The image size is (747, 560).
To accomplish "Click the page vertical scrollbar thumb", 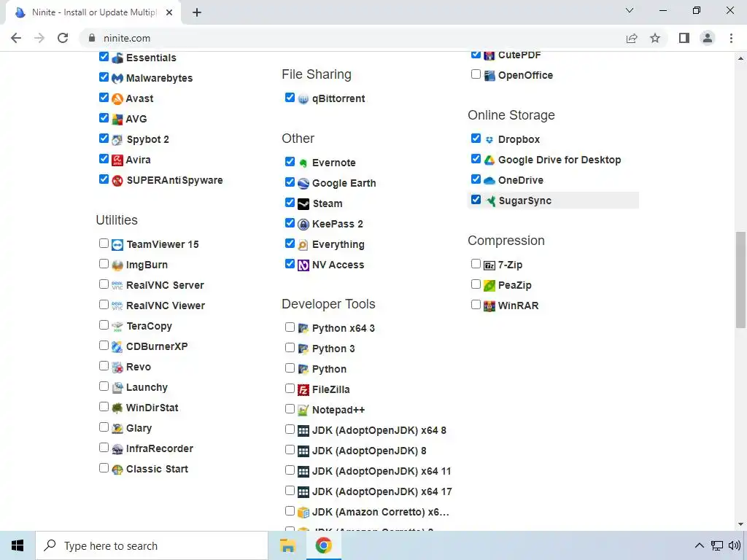I will coord(740,279).
